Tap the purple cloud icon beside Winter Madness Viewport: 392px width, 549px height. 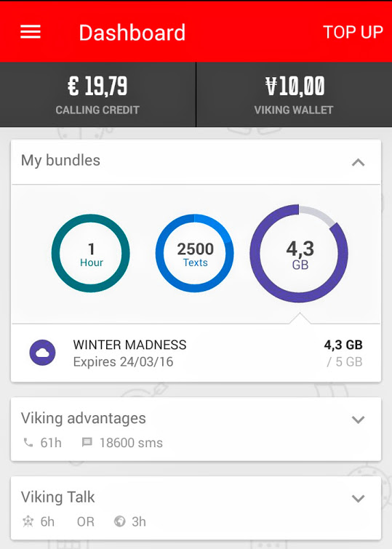pos(42,353)
